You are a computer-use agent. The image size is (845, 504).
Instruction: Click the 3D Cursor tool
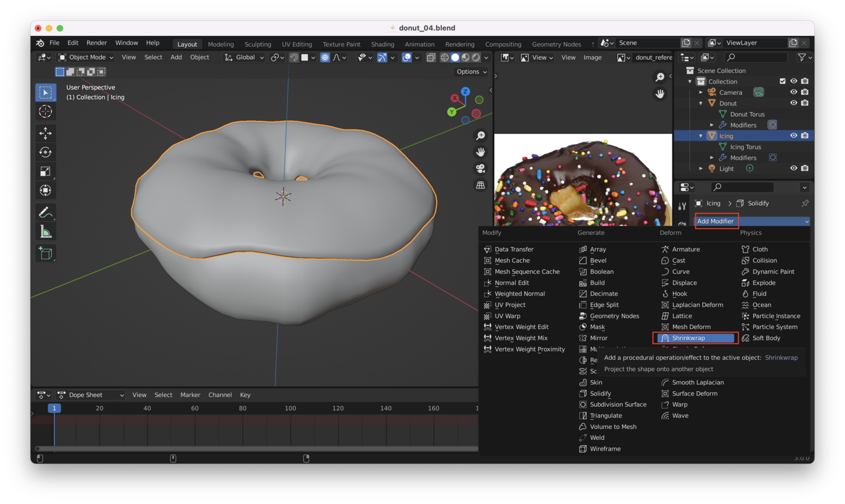46,112
